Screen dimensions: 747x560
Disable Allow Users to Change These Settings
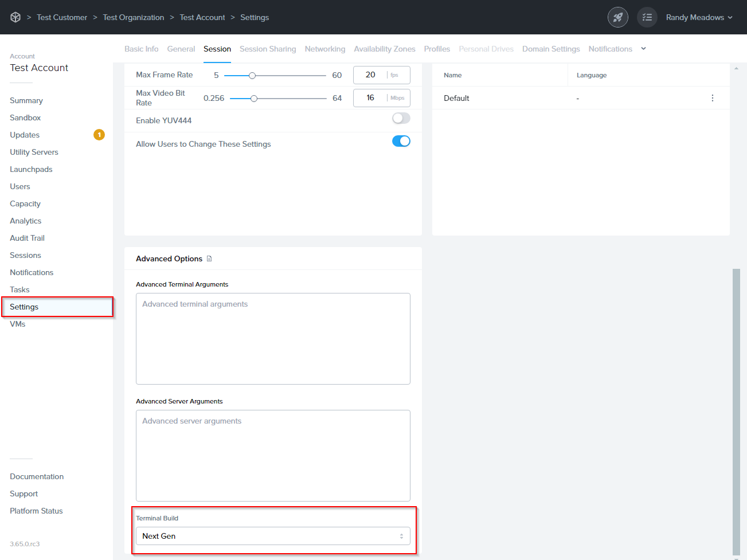(401, 141)
